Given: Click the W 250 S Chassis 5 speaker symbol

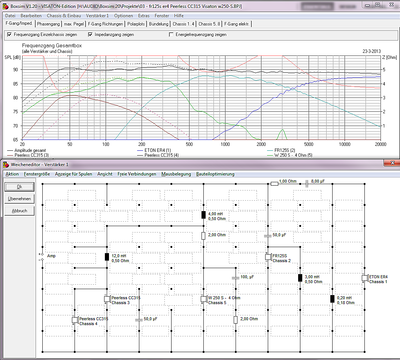Looking at the screenshot, I should [x=204, y=299].
